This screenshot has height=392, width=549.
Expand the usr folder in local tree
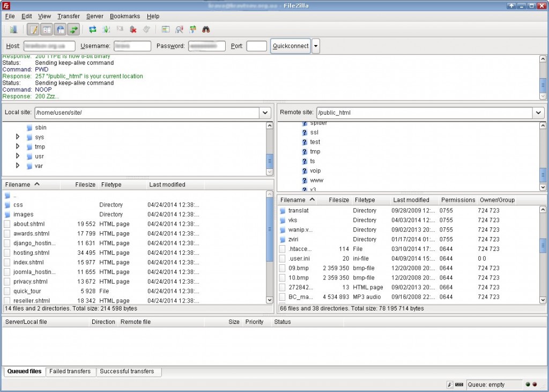click(x=18, y=156)
